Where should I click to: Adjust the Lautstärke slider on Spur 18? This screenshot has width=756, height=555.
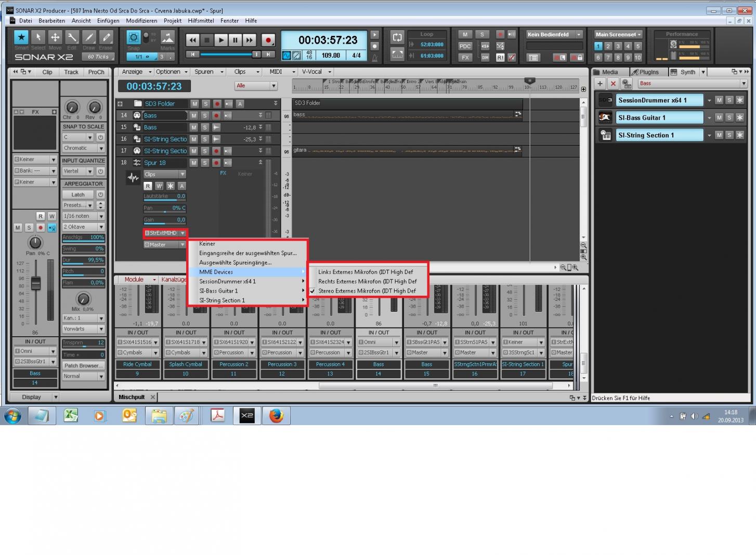point(164,196)
